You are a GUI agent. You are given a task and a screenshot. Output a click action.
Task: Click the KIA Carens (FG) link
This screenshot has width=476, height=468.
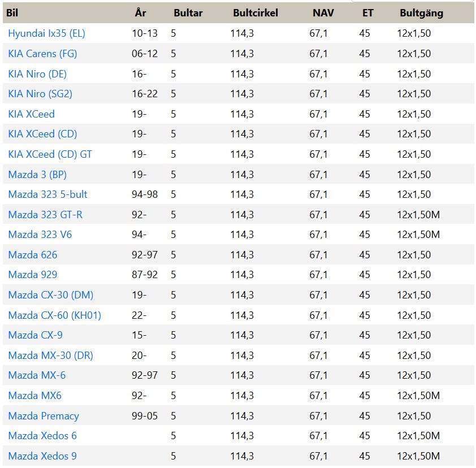click(42, 54)
